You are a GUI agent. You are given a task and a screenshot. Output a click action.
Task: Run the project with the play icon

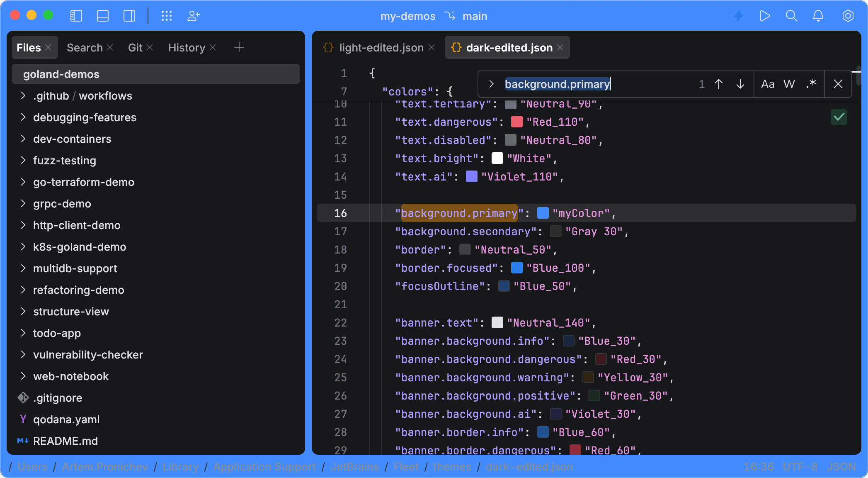tap(765, 16)
